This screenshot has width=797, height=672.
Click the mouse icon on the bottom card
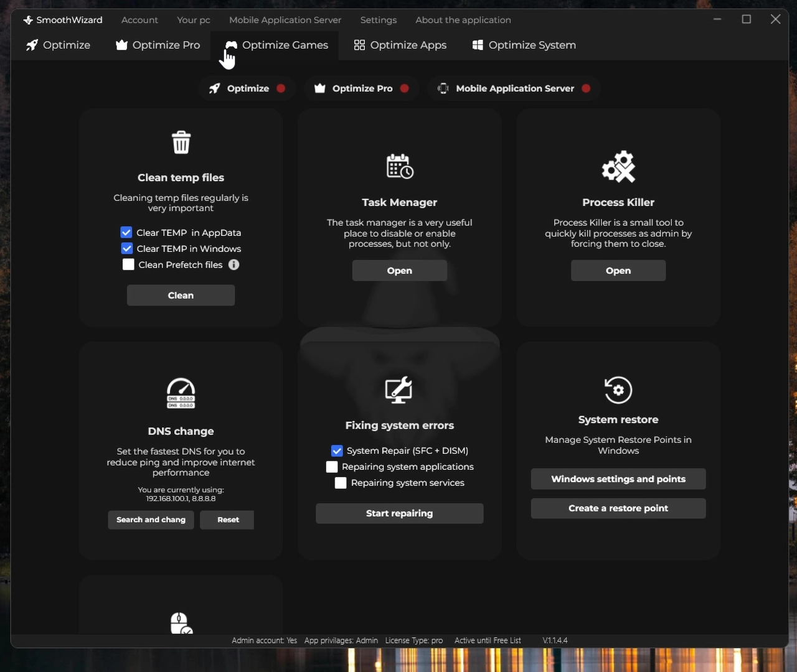[181, 623]
